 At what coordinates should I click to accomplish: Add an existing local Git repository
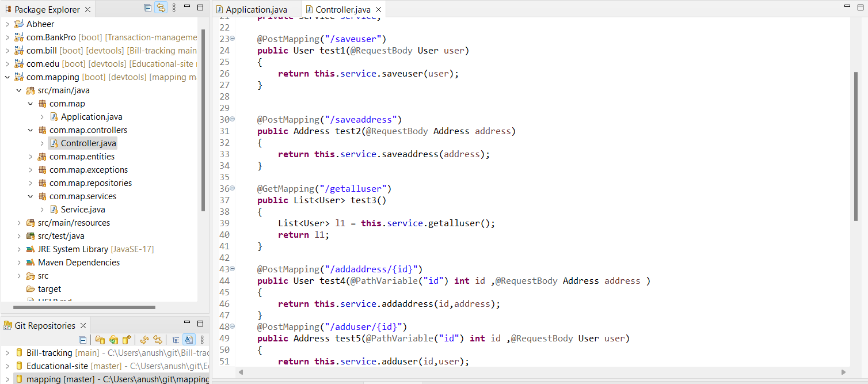[x=99, y=340]
